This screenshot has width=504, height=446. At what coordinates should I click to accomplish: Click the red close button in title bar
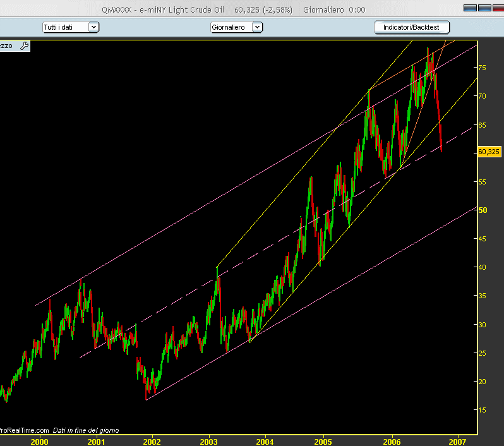[498, 8]
